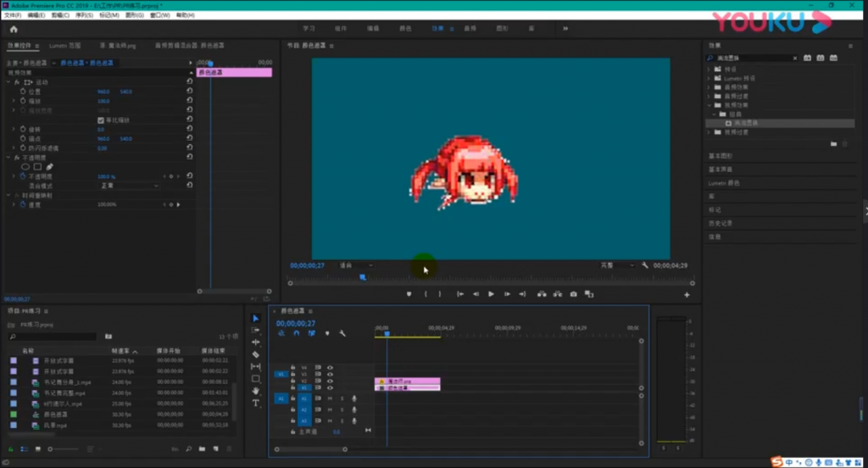Viewport: 868px width, 468px height.
Task: Select the Type (T) tool
Action: coord(256,404)
